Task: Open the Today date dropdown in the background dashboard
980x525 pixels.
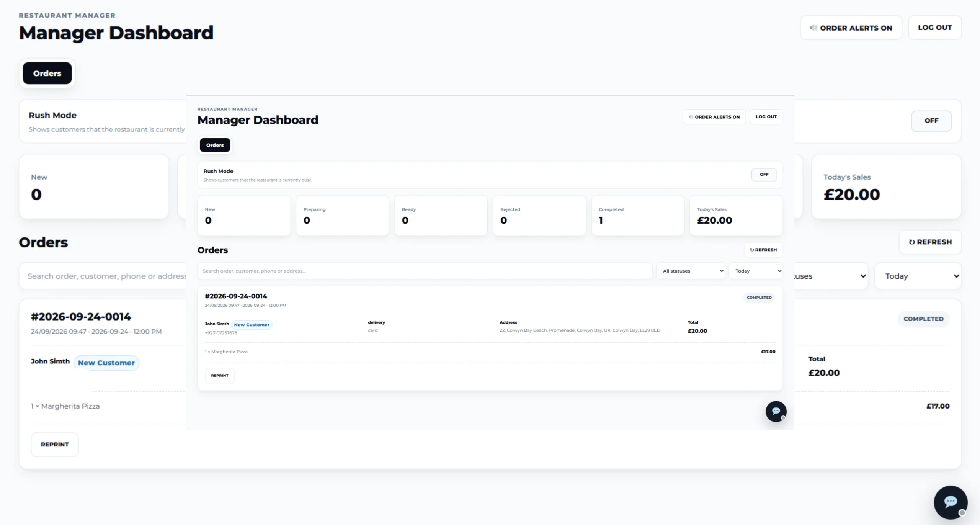Action: pyautogui.click(x=918, y=276)
